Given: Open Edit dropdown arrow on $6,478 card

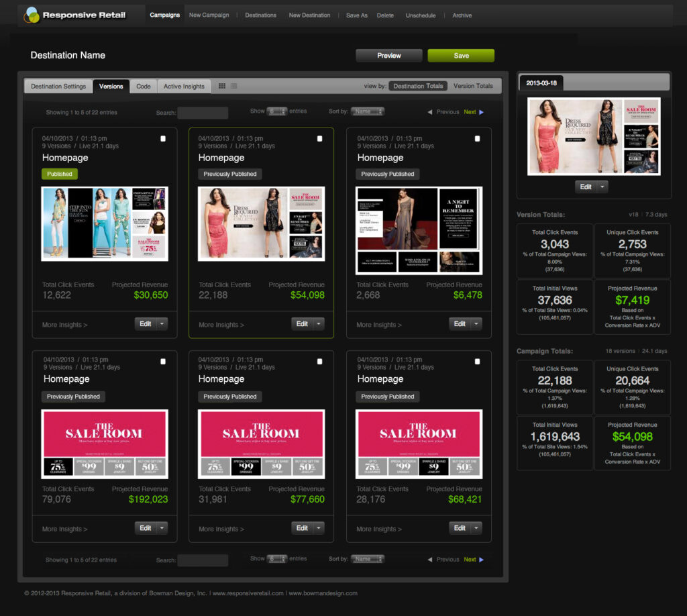Looking at the screenshot, I should coord(476,324).
